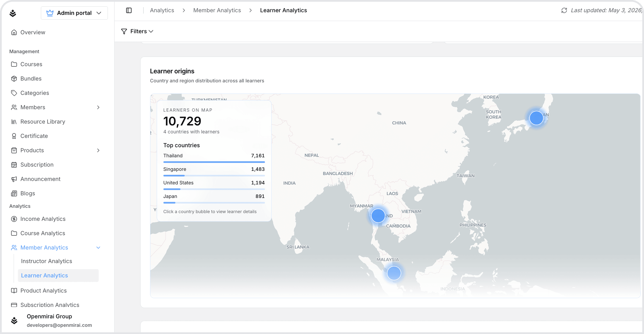The height and width of the screenshot is (334, 644).
Task: Click the Member Analytics breadcrumb
Action: 217,10
